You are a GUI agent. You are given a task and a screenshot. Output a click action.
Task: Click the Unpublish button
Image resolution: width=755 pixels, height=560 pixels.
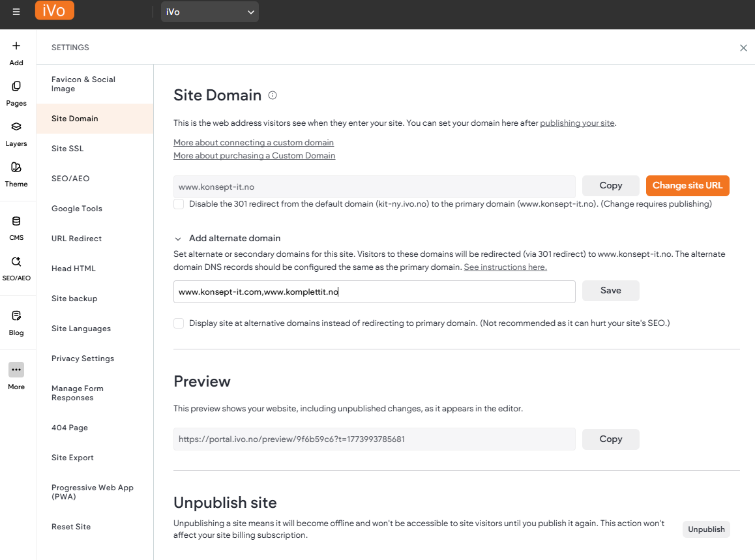coord(706,529)
